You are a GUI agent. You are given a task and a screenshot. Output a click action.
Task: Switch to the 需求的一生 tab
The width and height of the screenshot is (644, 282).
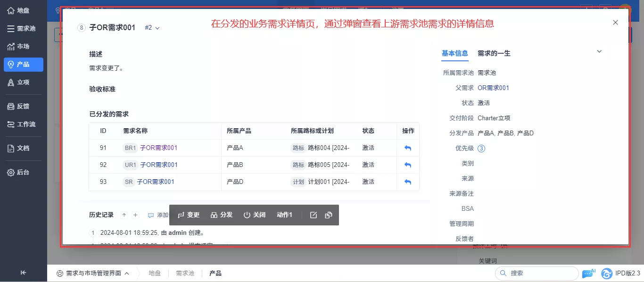tap(494, 53)
